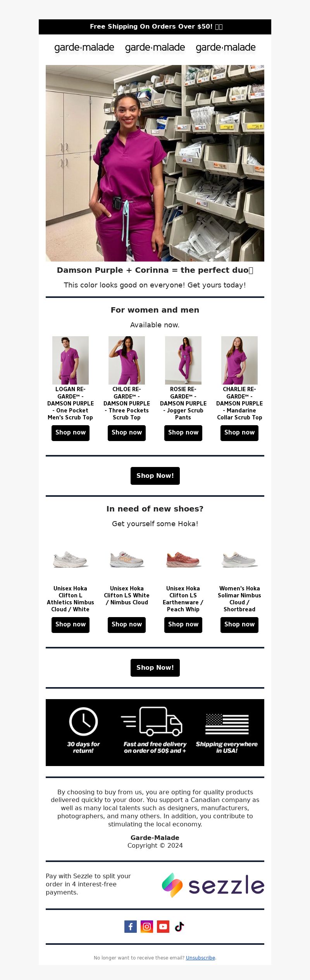The image size is (310, 980).
Task: Shop now for Logan one pocket scrub top
Action: point(71,433)
